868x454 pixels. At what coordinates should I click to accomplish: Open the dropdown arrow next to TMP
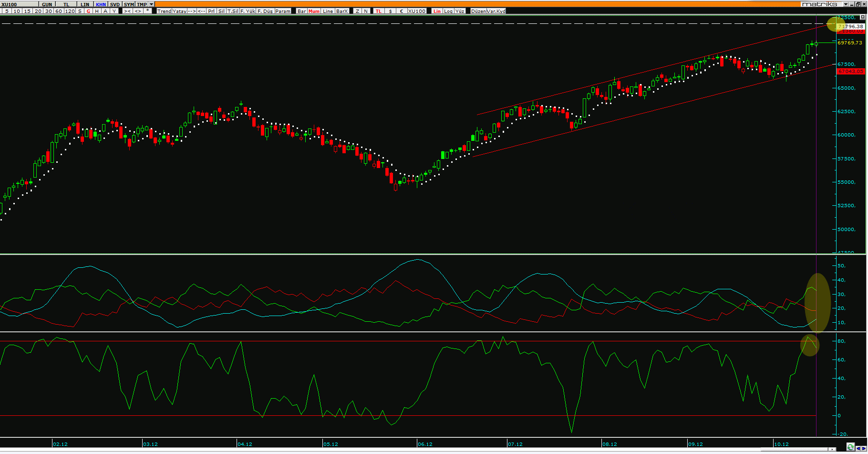click(x=151, y=4)
